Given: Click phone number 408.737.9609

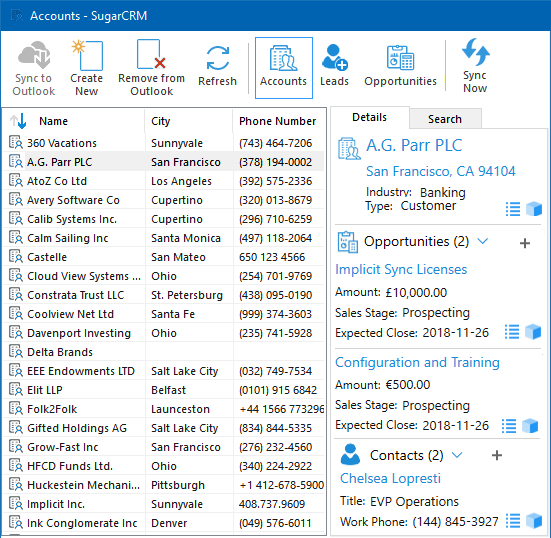Looking at the screenshot, I should point(272,504).
